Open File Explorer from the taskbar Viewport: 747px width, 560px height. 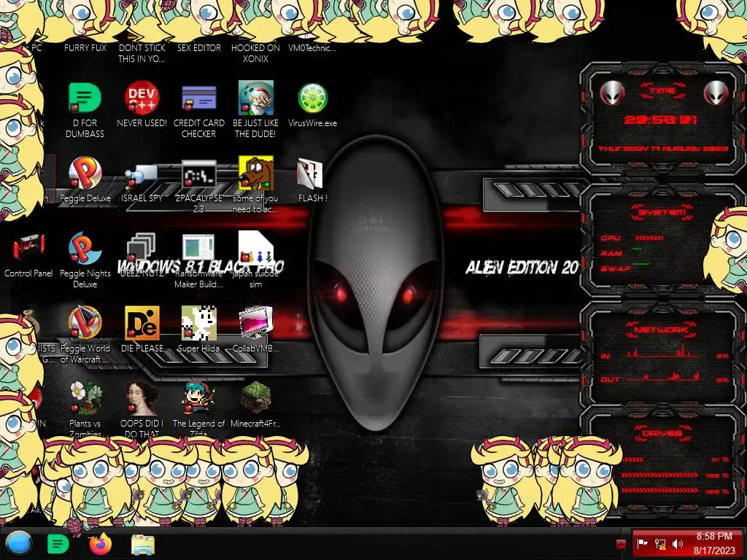(x=142, y=544)
